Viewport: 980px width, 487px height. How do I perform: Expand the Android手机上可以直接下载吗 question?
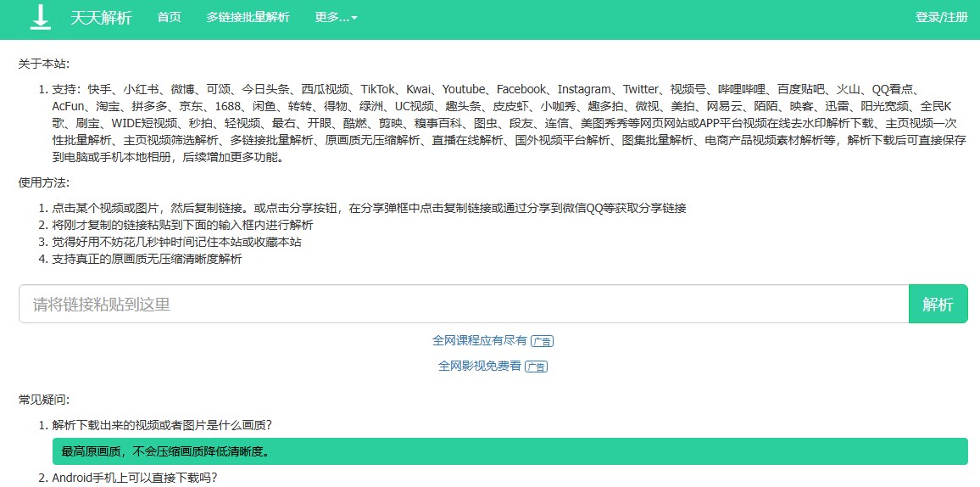(134, 478)
